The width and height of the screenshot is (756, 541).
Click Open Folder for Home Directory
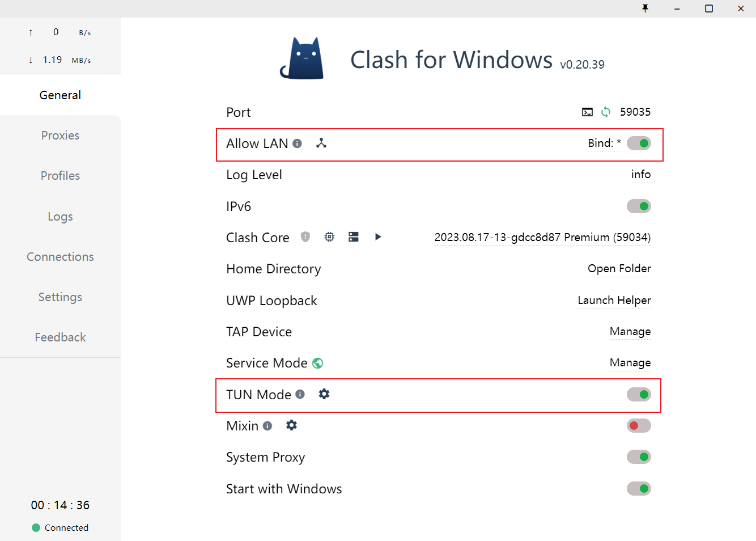pos(619,269)
